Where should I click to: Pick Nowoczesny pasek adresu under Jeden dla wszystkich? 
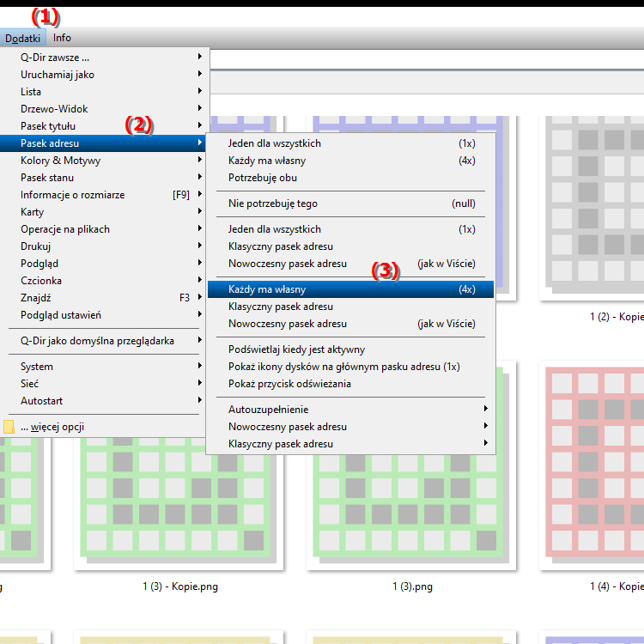[x=350, y=264]
